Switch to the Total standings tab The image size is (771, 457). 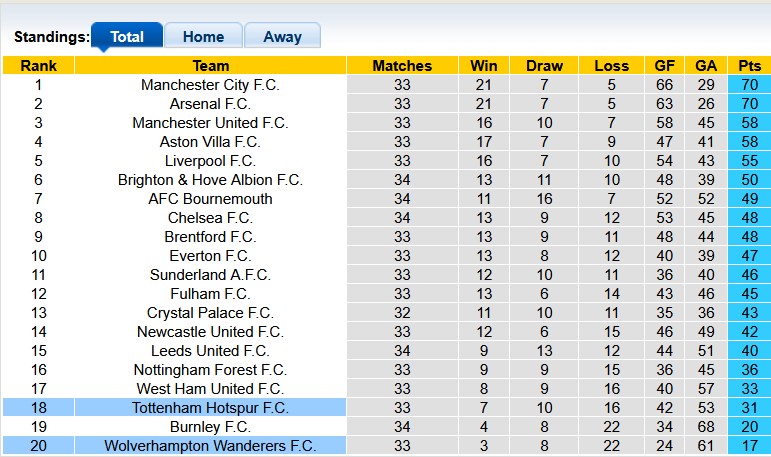127,37
